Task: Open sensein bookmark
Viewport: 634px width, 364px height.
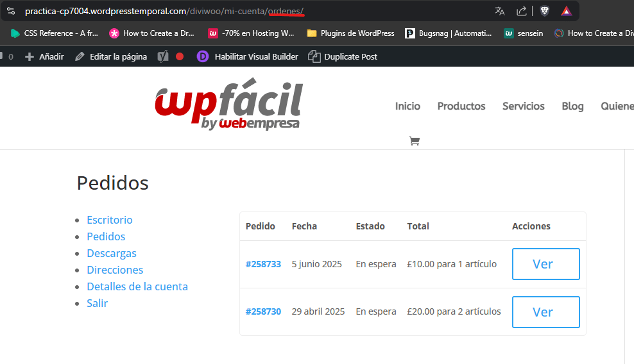Action: tap(524, 33)
